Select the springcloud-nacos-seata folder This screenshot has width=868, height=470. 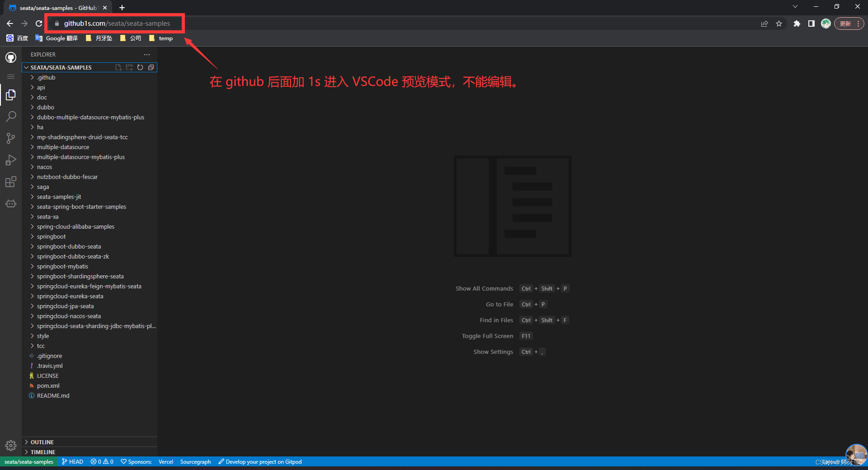tap(90, 316)
